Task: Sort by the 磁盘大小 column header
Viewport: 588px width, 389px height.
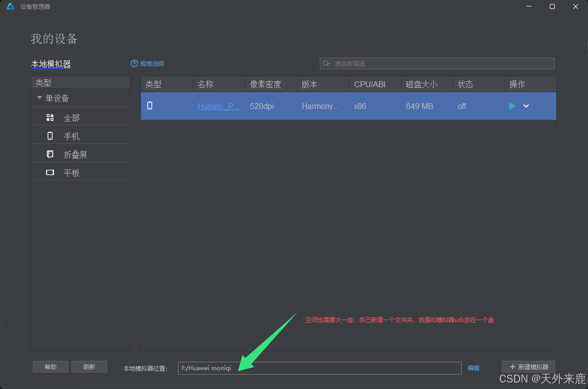Action: click(427, 84)
